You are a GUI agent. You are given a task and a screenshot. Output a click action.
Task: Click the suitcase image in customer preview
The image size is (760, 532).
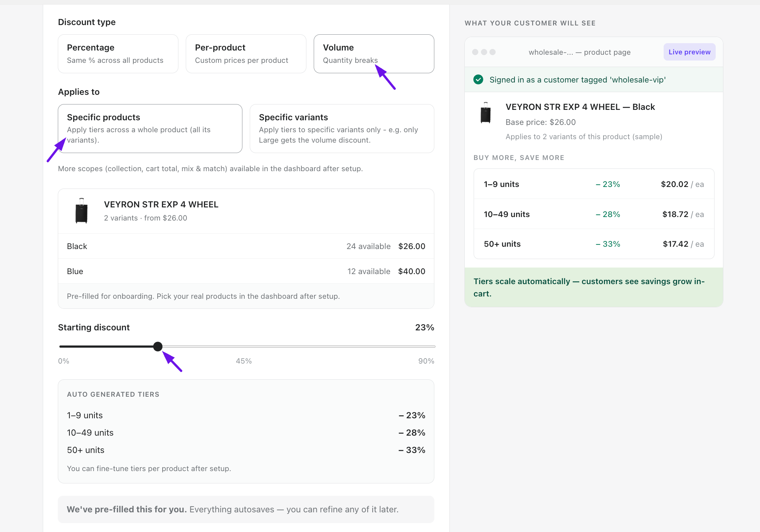(486, 113)
